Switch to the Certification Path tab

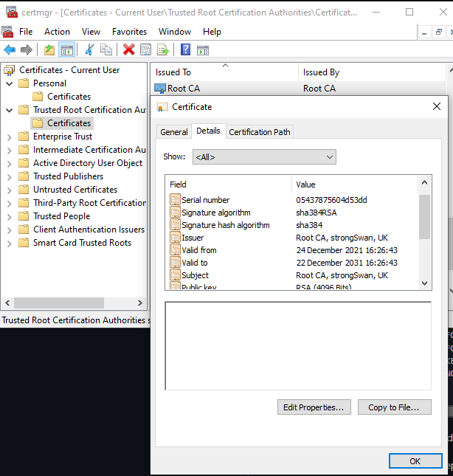[260, 132]
